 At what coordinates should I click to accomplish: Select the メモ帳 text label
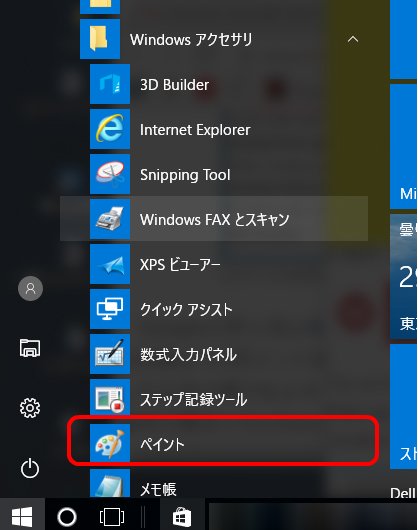[x=158, y=489]
